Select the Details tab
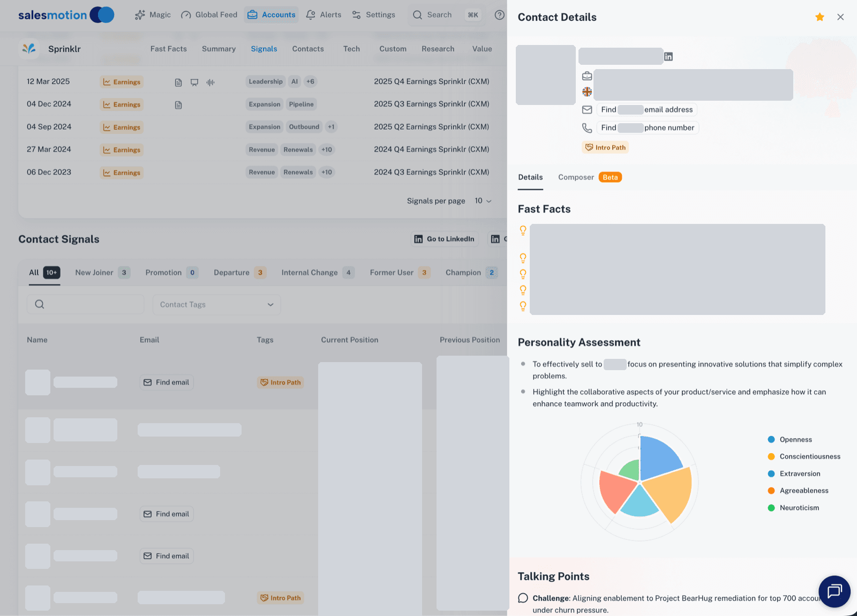The image size is (857, 616). coord(530,177)
